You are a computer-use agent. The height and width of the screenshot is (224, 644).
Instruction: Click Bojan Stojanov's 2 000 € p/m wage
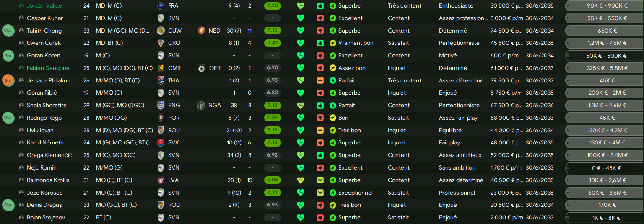[x=506, y=218]
